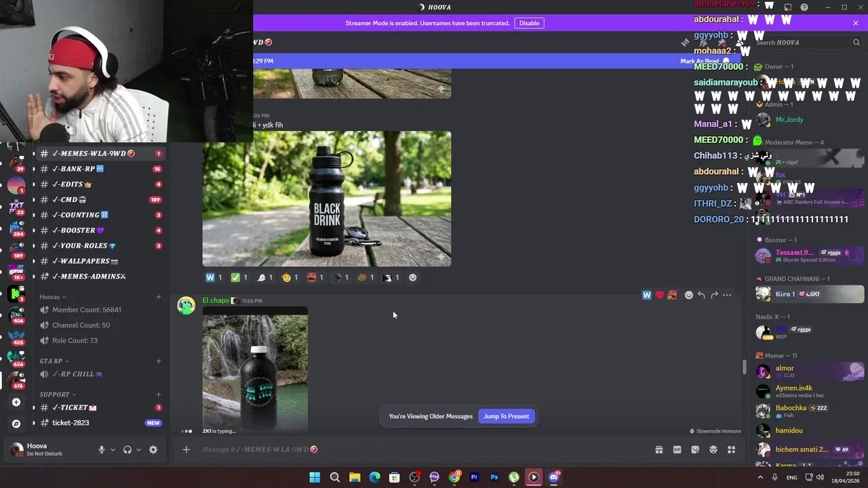
Task: Open the COUNTING channel
Action: point(99,215)
